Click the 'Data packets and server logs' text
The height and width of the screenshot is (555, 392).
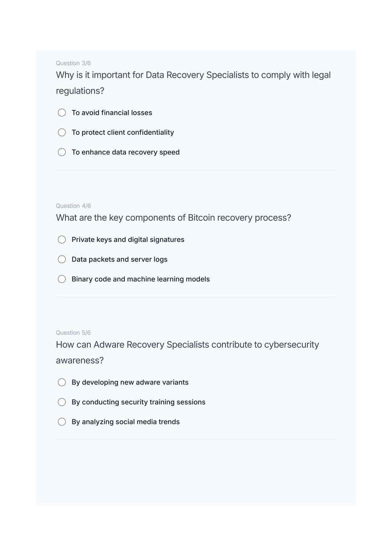[119, 259]
